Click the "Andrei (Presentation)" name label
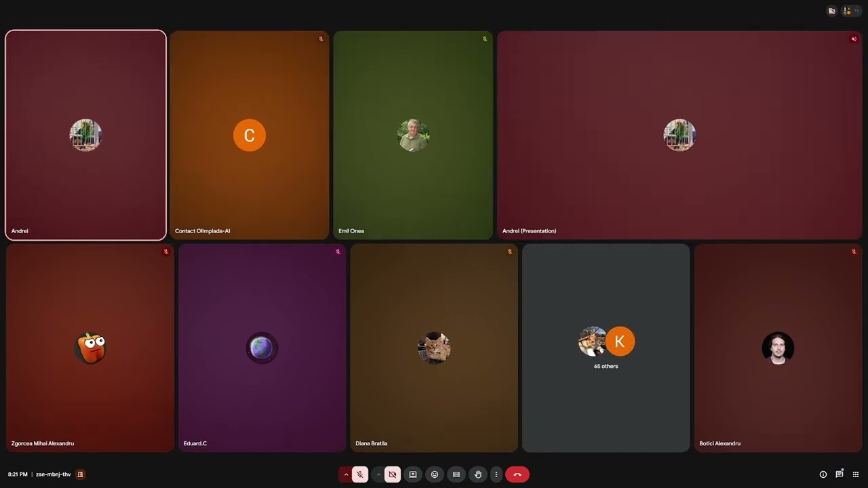 click(x=529, y=231)
